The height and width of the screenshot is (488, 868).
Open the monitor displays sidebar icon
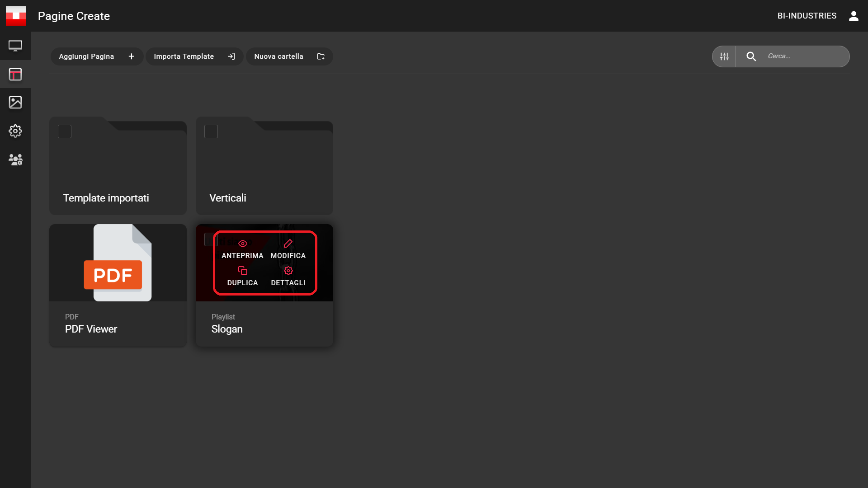coord(15,46)
